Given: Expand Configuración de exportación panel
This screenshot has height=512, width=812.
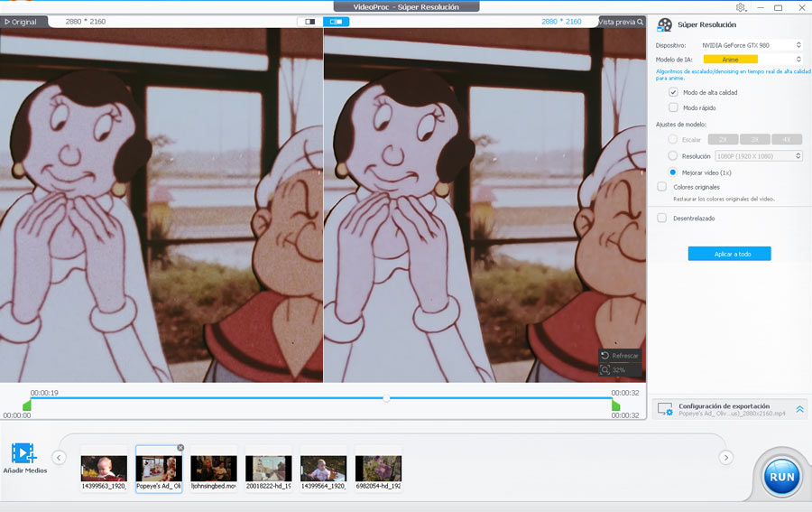Looking at the screenshot, I should tap(799, 409).
